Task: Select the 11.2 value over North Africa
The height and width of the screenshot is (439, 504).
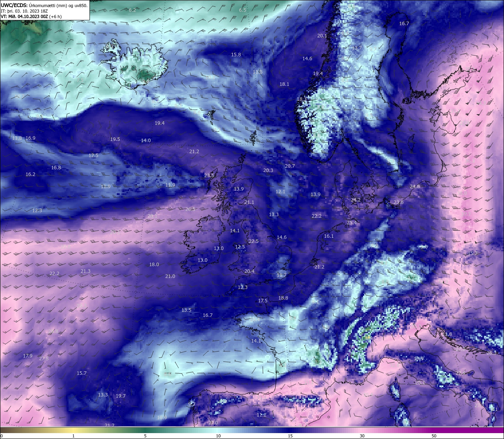Action: 261,415
